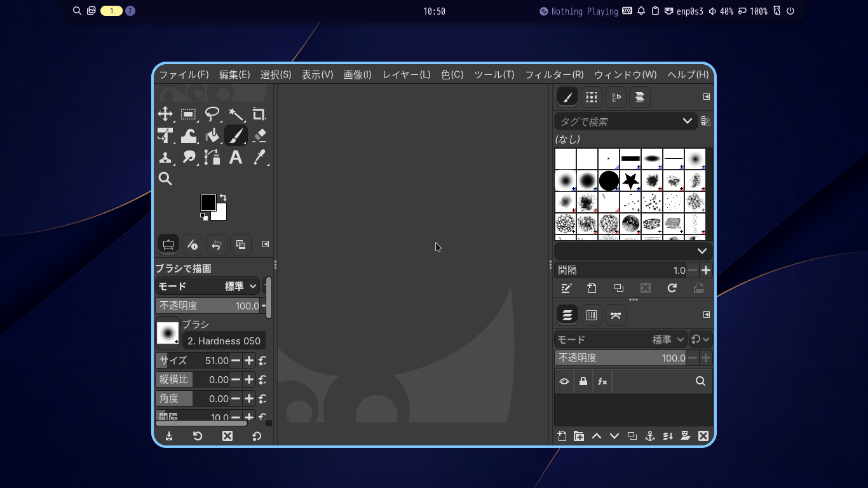
Task: Select the Clone stamp tool
Action: click(165, 157)
